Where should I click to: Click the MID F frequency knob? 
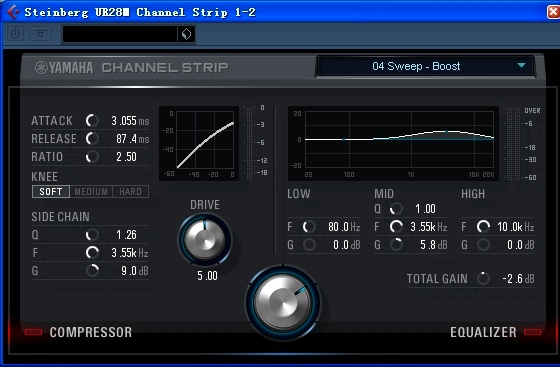point(396,227)
